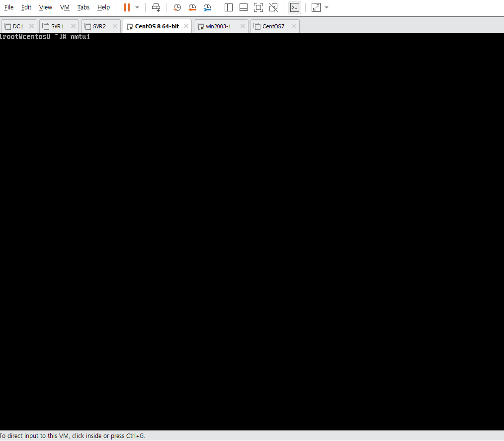Close the win2003-1 tab

(x=243, y=26)
